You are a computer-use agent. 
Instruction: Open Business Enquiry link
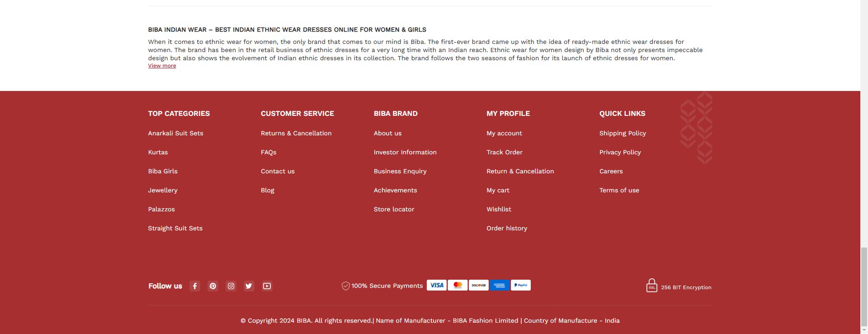coord(400,171)
